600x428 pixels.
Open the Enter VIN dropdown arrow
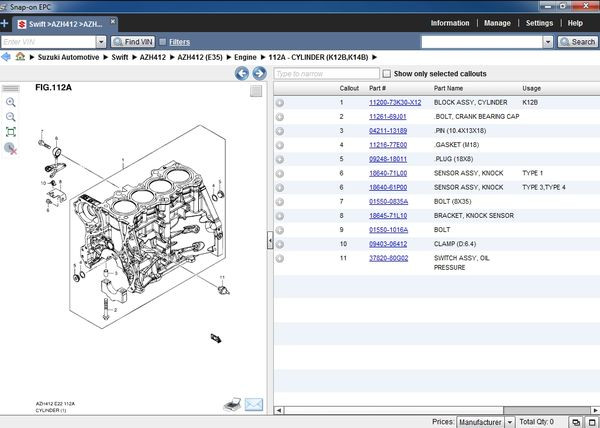102,42
